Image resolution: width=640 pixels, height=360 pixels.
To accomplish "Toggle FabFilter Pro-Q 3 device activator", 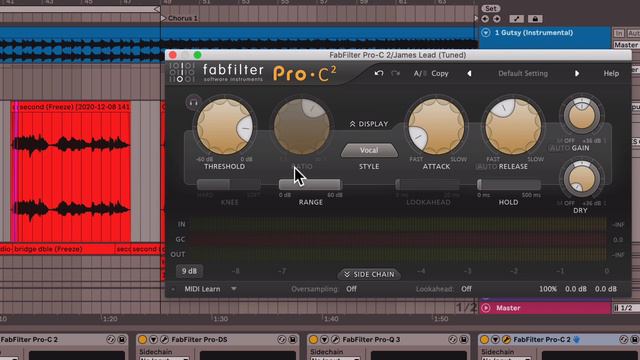I will pos(313,340).
